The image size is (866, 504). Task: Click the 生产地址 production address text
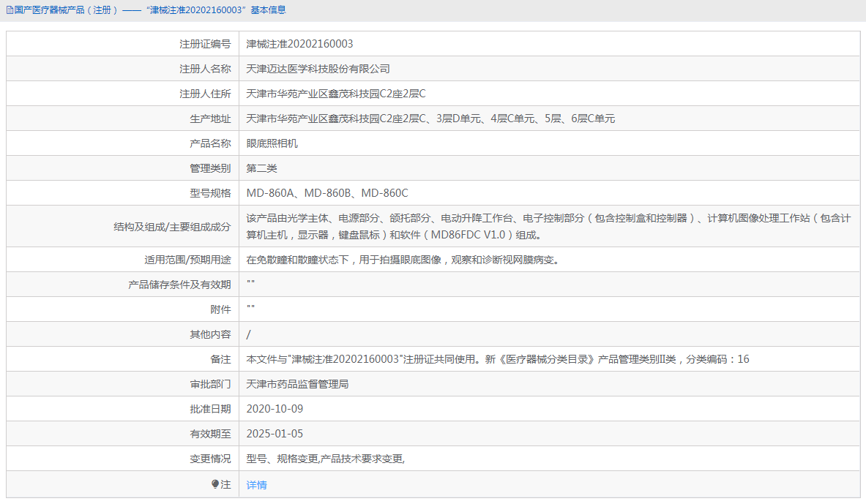[x=430, y=119]
